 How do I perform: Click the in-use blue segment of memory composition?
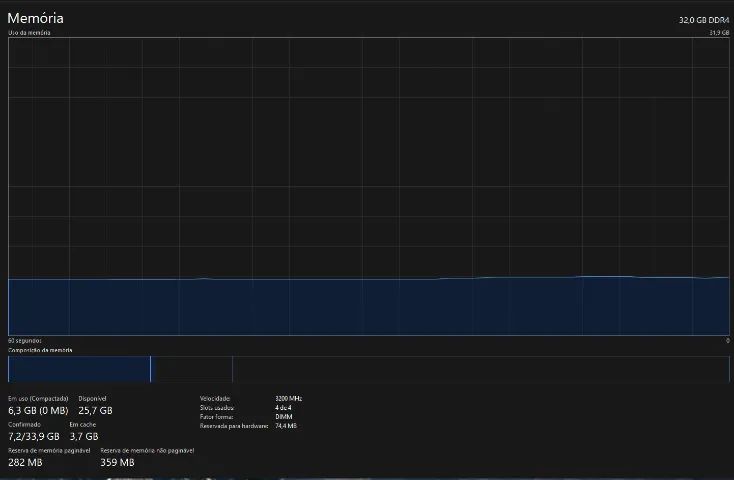click(x=79, y=369)
